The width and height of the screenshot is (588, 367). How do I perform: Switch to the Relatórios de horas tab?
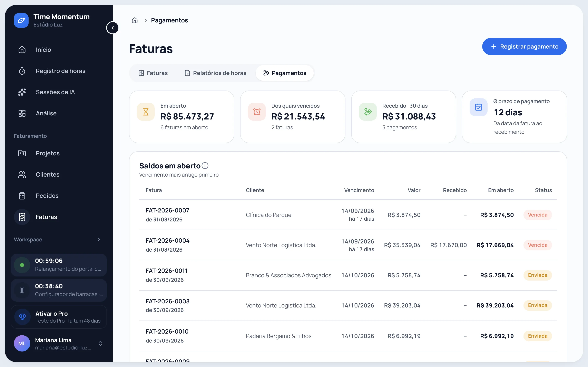tap(215, 73)
